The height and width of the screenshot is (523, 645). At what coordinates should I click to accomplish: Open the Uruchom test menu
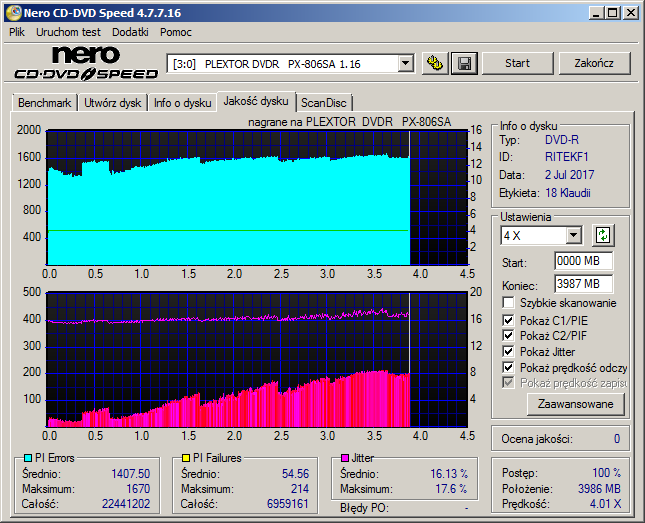click(68, 32)
